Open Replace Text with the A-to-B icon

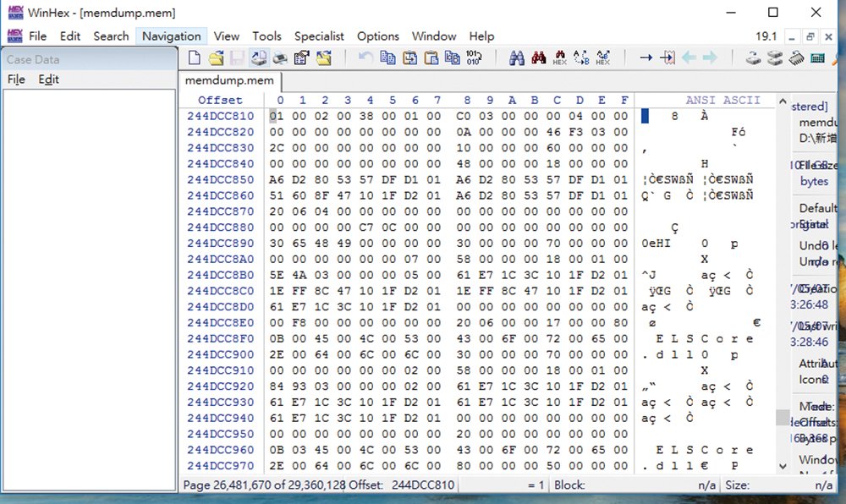click(581, 58)
